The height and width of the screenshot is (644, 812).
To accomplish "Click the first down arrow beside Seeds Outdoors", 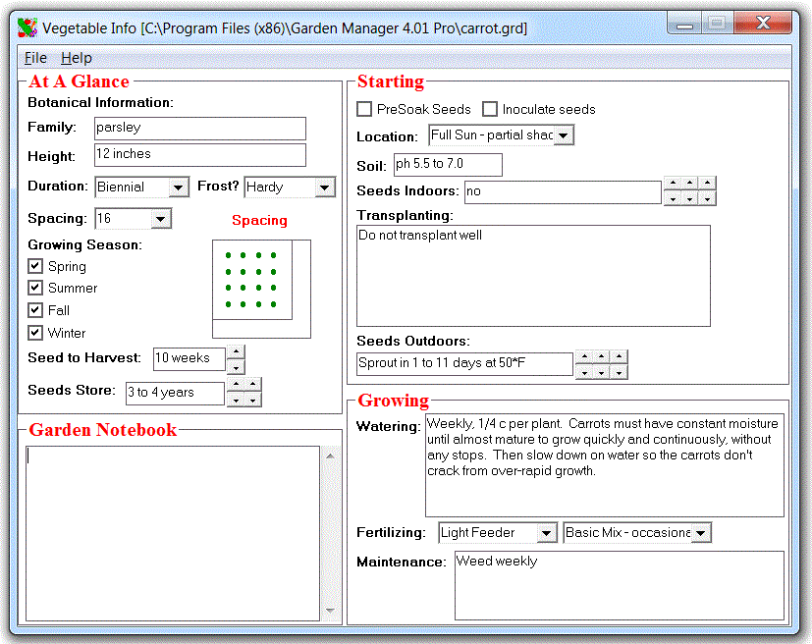I will [x=584, y=372].
